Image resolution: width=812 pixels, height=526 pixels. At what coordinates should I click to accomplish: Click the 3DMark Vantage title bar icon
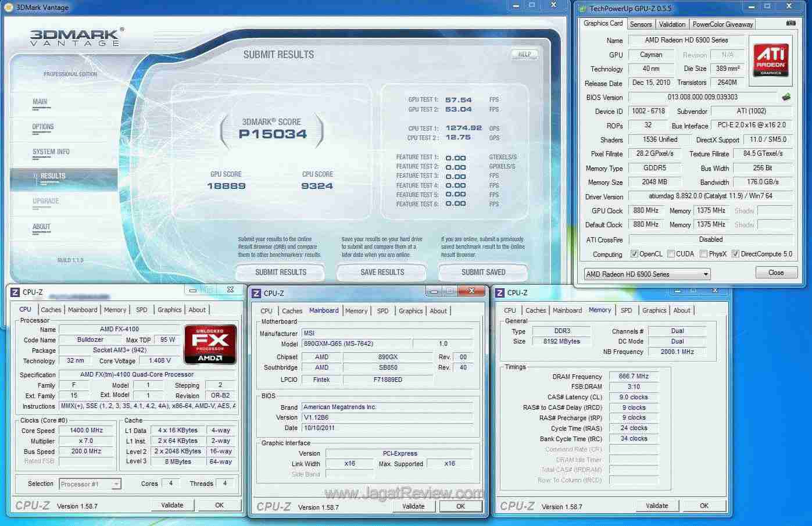pyautogui.click(x=9, y=8)
